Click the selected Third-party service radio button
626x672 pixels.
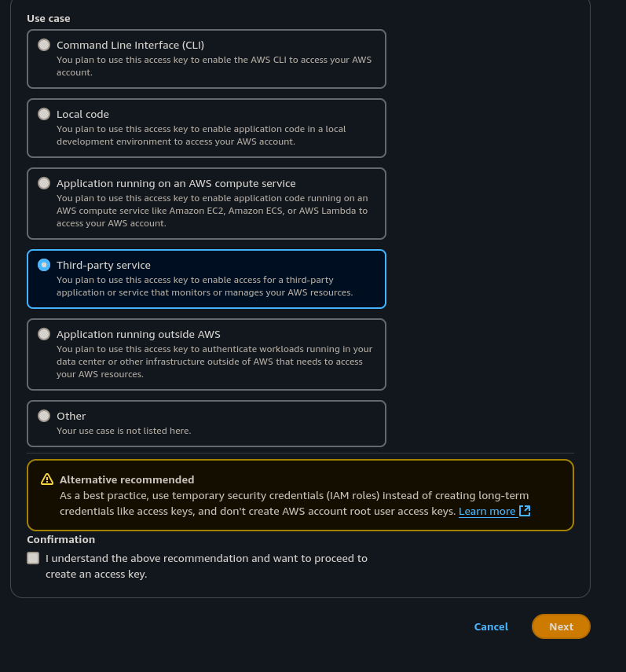pyautogui.click(x=44, y=265)
